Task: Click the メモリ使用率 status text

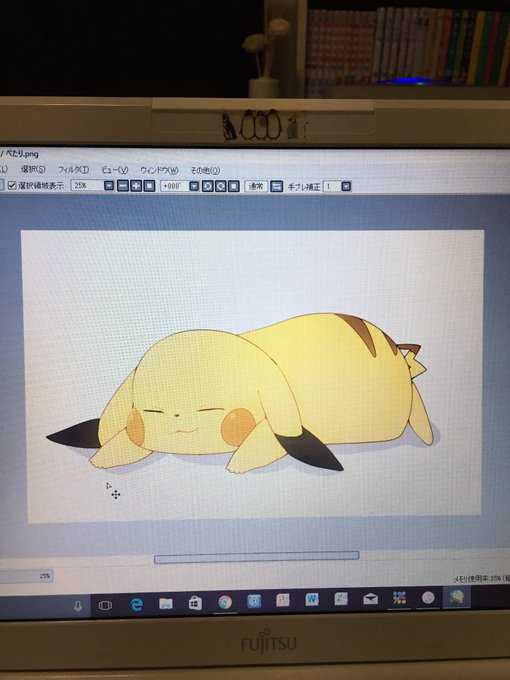Action: click(481, 579)
